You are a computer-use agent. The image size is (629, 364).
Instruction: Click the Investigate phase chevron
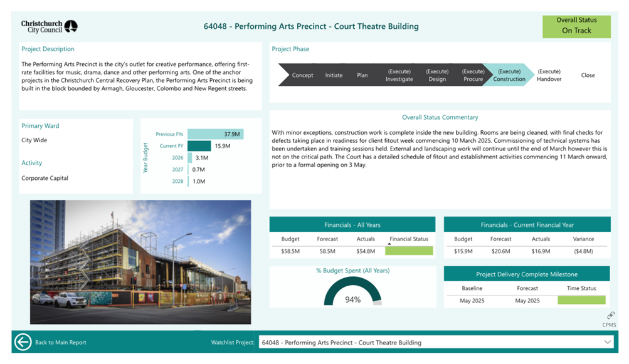point(399,75)
